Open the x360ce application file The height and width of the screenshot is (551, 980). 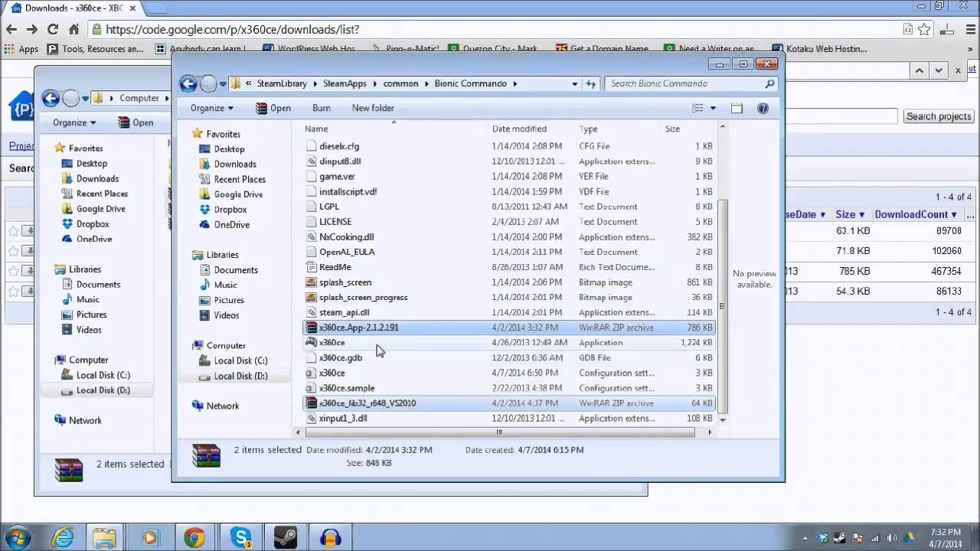332,342
